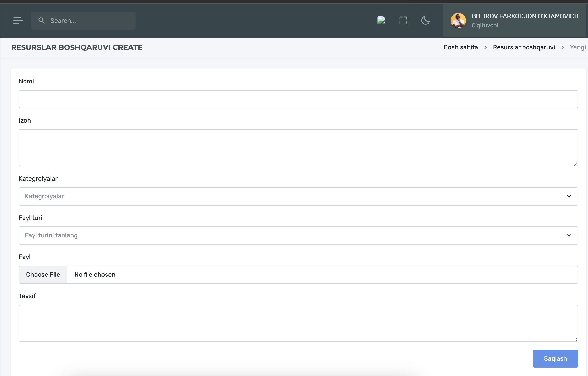The height and width of the screenshot is (376, 588).
Task: Toggle dark mode moon icon
Action: tap(425, 21)
